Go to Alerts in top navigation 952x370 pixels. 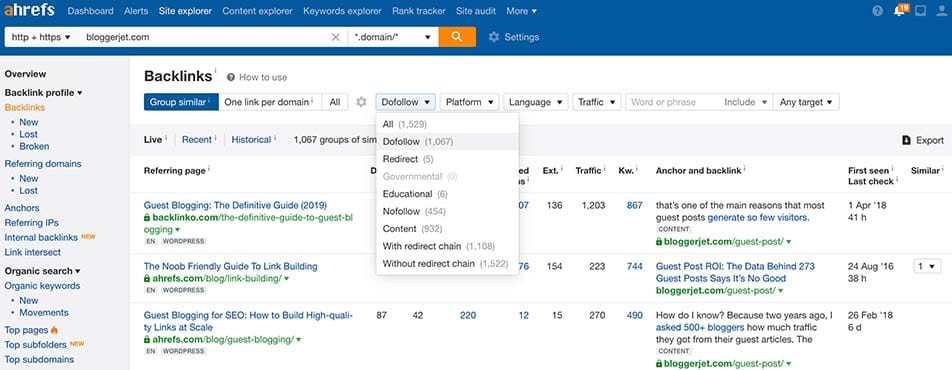136,11
